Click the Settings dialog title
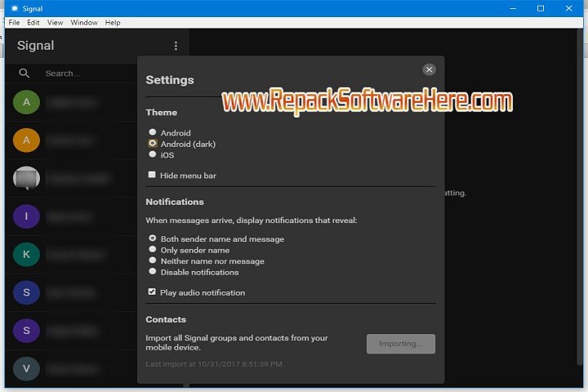Image resolution: width=588 pixels, height=392 pixels. (170, 80)
